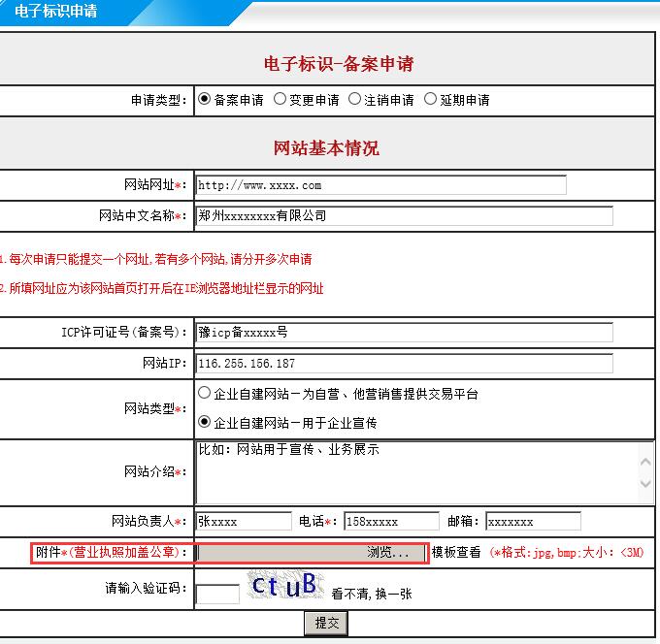Click the ctuB captcha image
Screen dimensions: 660x644
coord(285,584)
